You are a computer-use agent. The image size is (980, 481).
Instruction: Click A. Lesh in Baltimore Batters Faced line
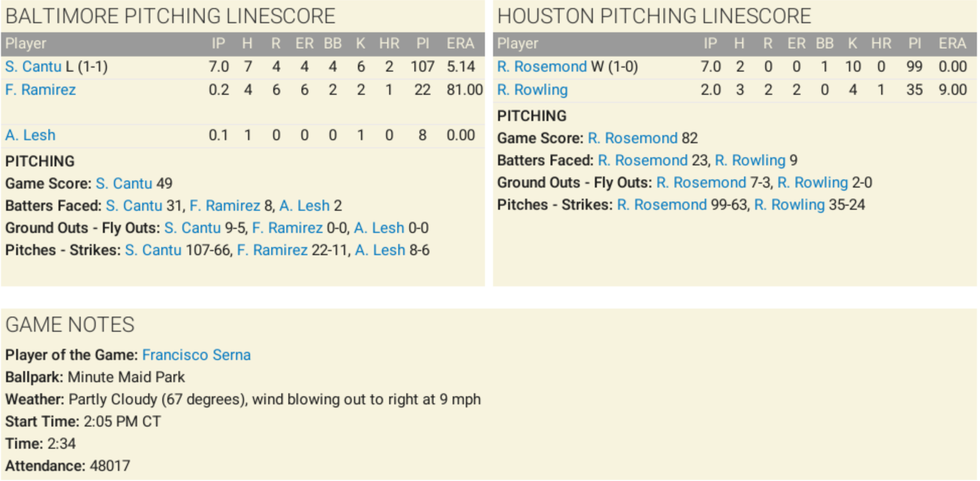[304, 206]
